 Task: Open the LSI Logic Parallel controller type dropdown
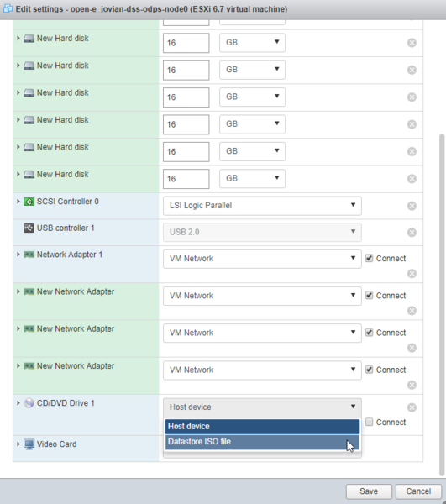(x=262, y=206)
